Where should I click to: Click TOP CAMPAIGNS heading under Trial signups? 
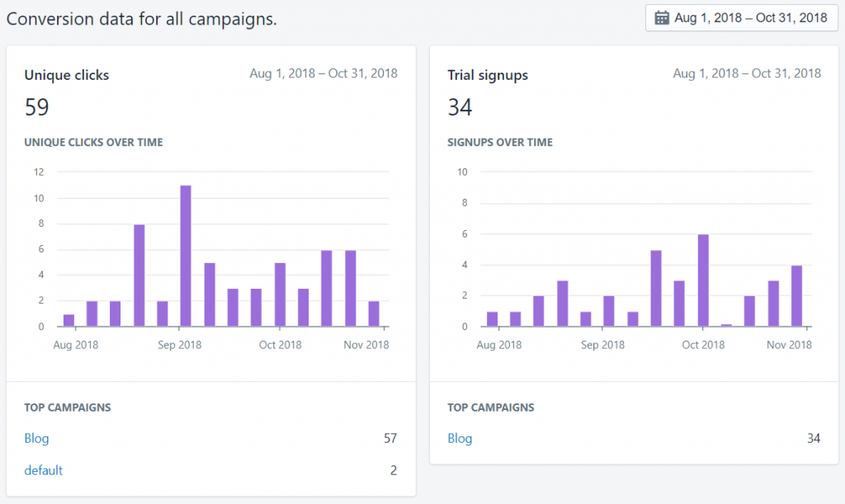tap(491, 407)
